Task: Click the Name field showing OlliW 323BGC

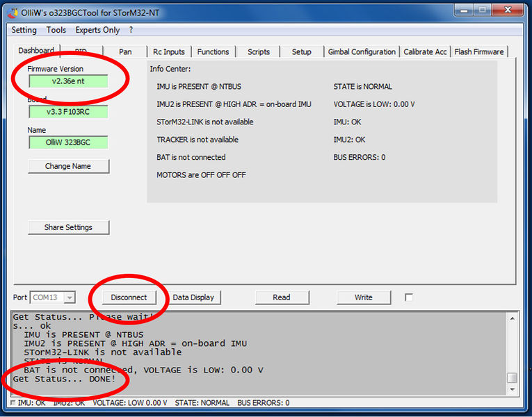Action: 68,142
